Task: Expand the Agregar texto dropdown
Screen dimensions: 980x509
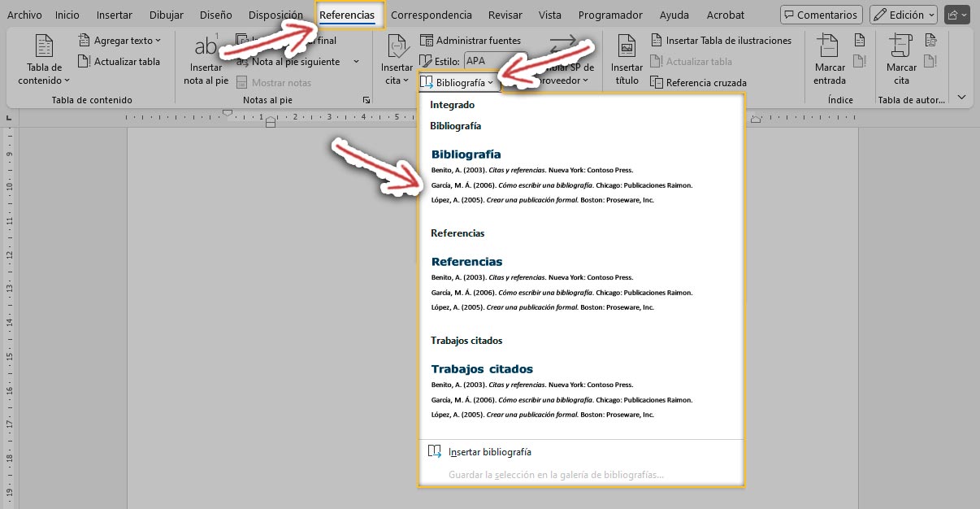Action: (x=119, y=41)
